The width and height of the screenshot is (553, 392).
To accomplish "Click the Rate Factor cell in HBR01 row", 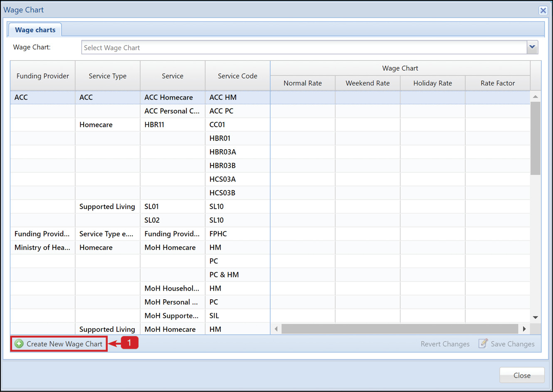I will pos(498,138).
